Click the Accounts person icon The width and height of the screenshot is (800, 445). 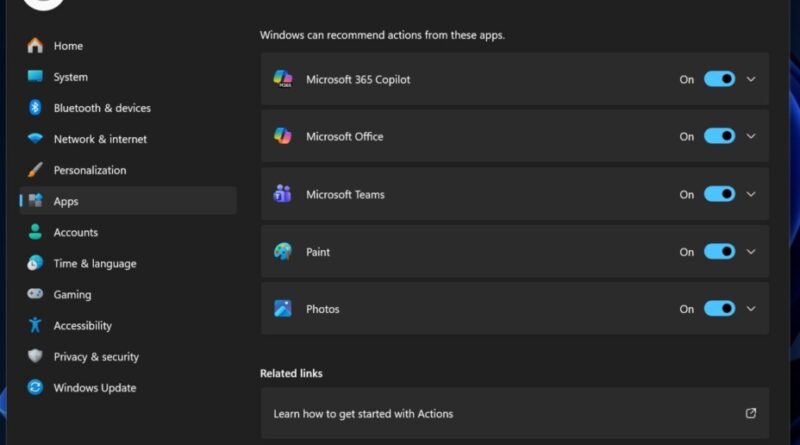[35, 232]
